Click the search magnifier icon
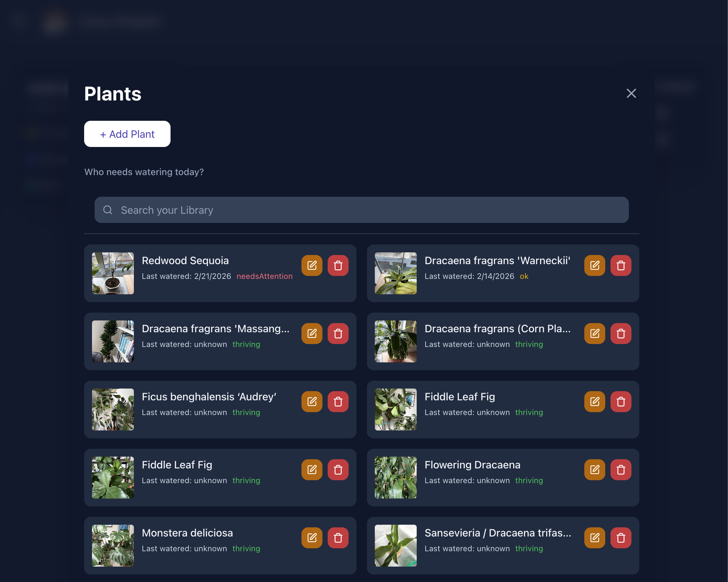 tap(108, 210)
